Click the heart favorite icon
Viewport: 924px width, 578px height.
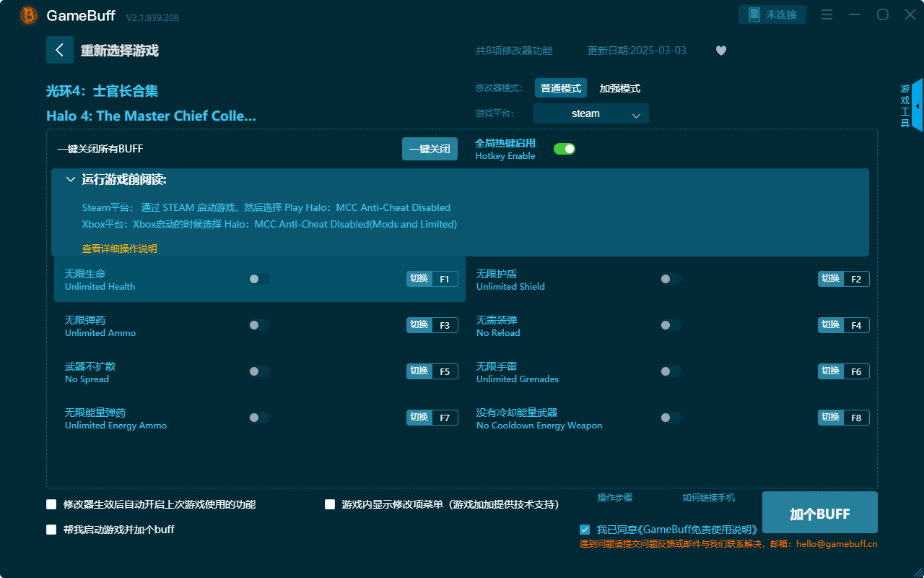(x=720, y=51)
